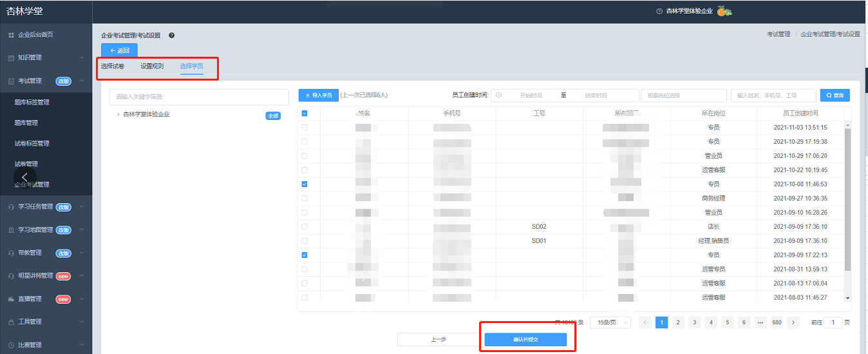Click the 比赛管理 clock icon

point(11,345)
